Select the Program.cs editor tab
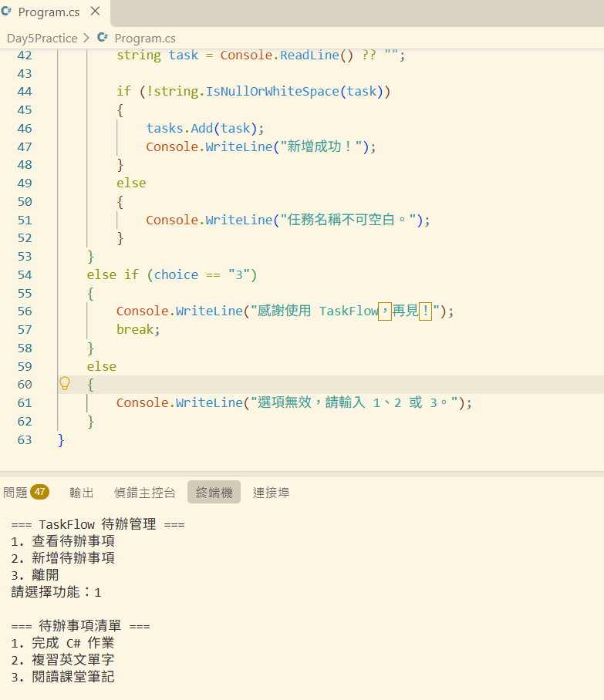 point(49,12)
